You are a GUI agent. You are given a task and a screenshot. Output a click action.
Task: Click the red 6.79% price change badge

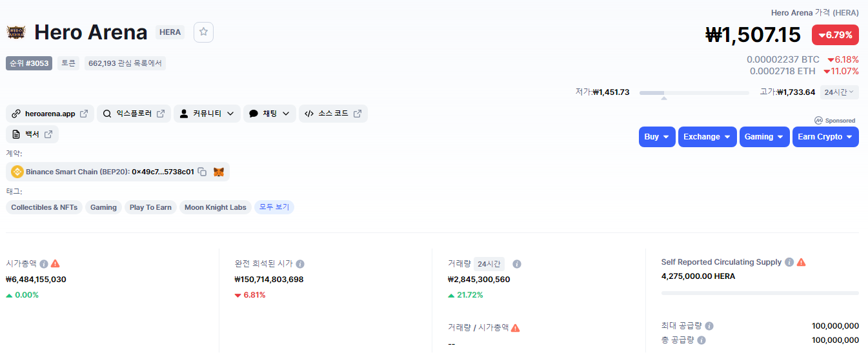[835, 35]
